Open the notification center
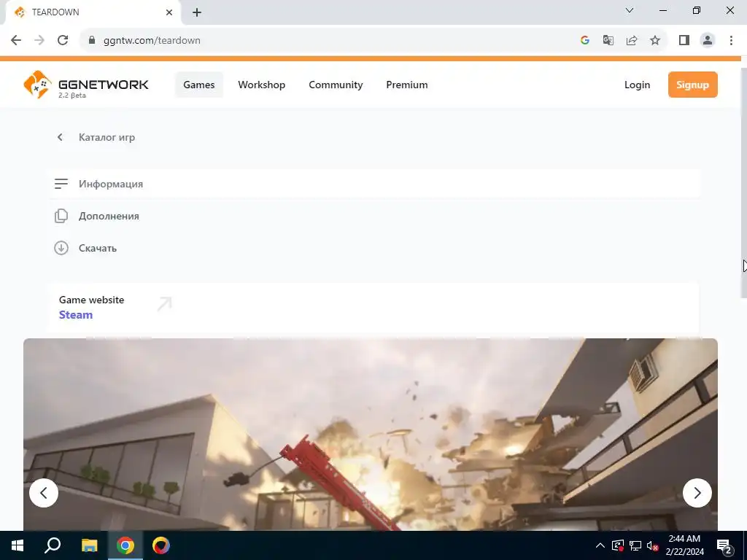The height and width of the screenshot is (560, 747). tap(724, 546)
